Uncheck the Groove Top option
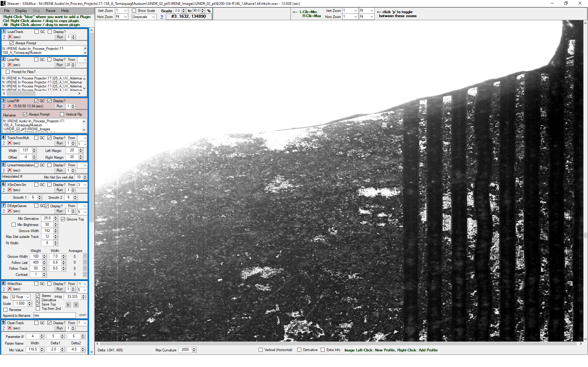 pyautogui.click(x=63, y=219)
